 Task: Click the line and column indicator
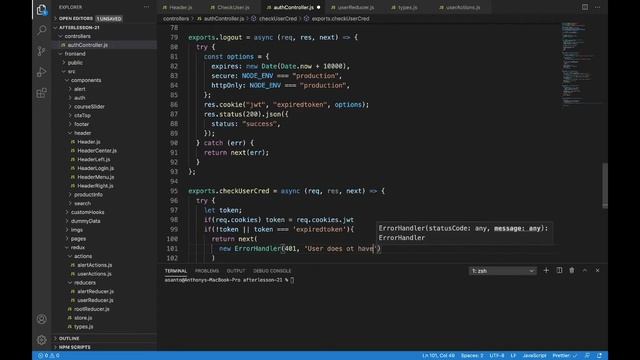click(x=438, y=356)
